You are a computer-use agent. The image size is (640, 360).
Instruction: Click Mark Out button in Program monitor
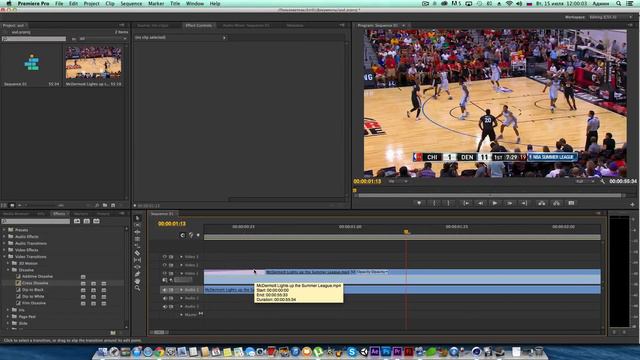click(448, 203)
